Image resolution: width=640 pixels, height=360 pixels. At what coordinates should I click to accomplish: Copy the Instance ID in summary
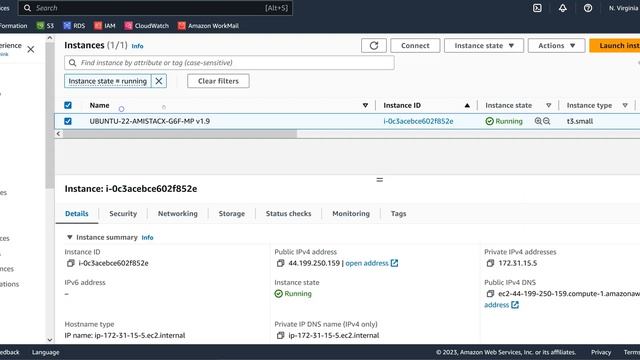(70, 263)
